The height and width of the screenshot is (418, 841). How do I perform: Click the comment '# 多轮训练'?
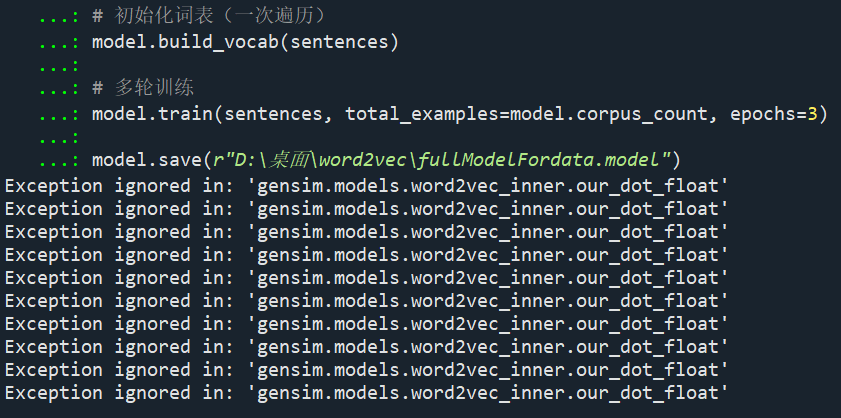pos(143,87)
